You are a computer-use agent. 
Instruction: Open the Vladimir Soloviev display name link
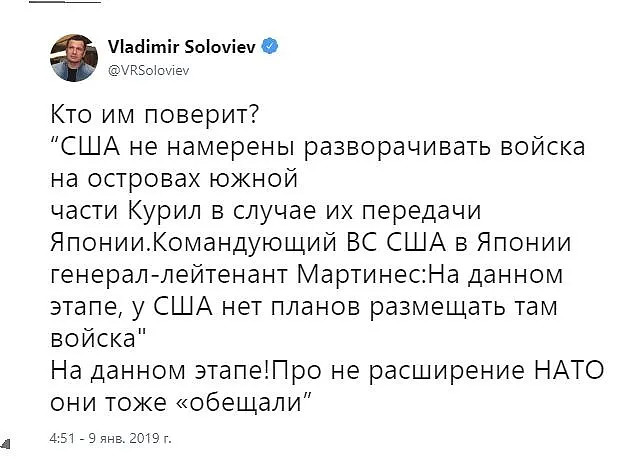coord(182,46)
